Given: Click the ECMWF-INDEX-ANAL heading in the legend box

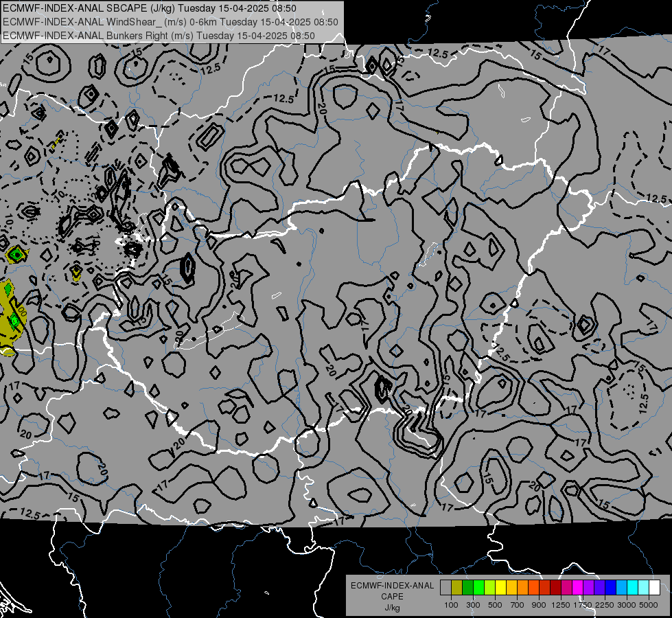Looking at the screenshot, I should [x=393, y=586].
